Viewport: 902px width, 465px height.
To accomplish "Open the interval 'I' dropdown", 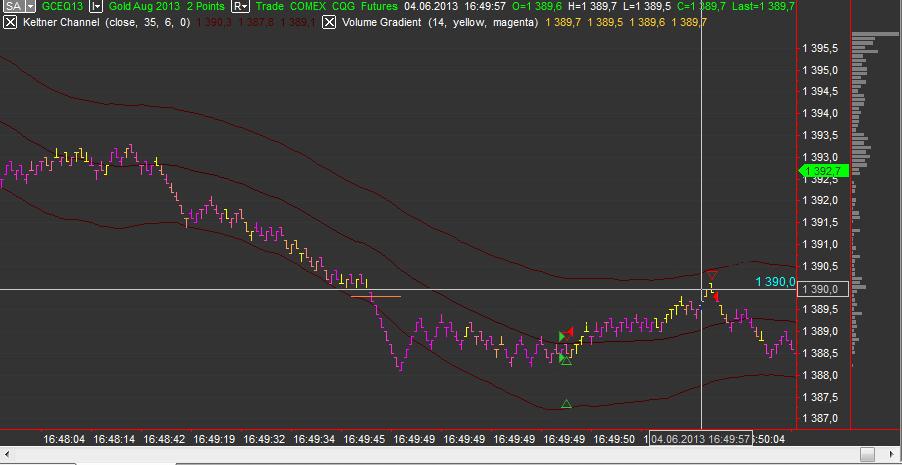I will (x=96, y=6).
